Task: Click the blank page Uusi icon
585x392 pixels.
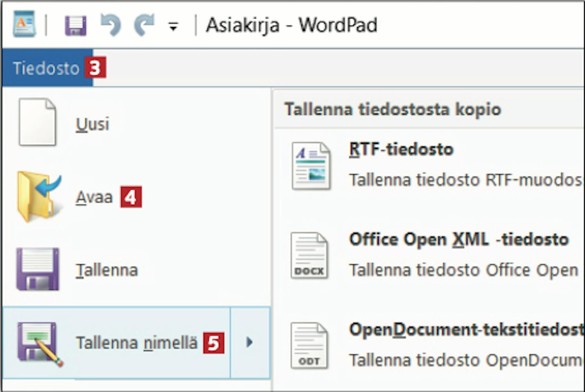Action: pos(37,122)
